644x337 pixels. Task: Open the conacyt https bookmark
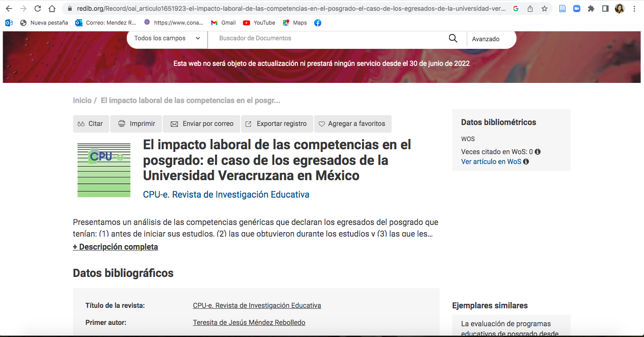(173, 23)
